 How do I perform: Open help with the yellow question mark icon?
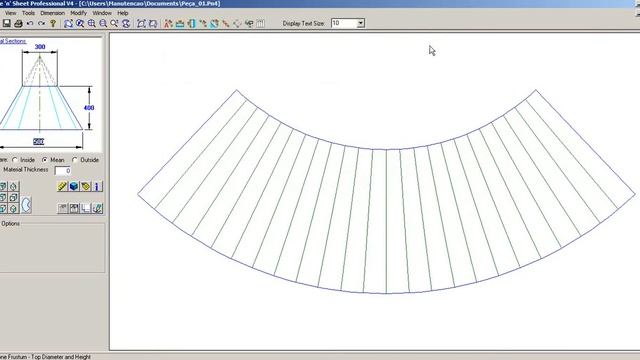pos(53,23)
